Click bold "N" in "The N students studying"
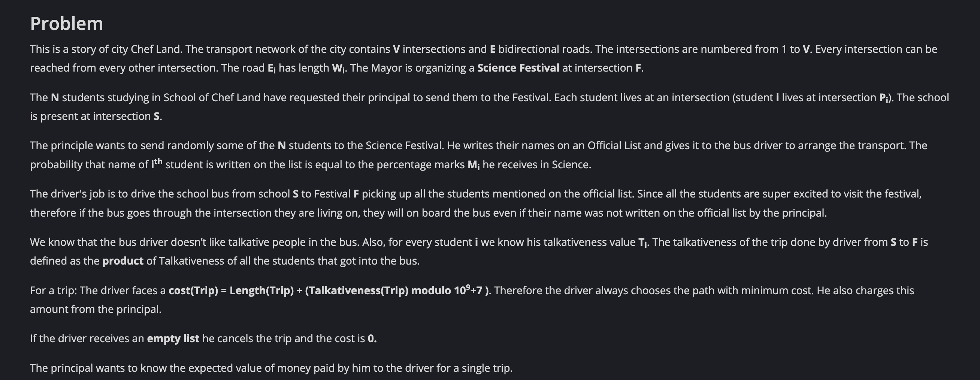This screenshot has height=380, width=980. tap(55, 97)
